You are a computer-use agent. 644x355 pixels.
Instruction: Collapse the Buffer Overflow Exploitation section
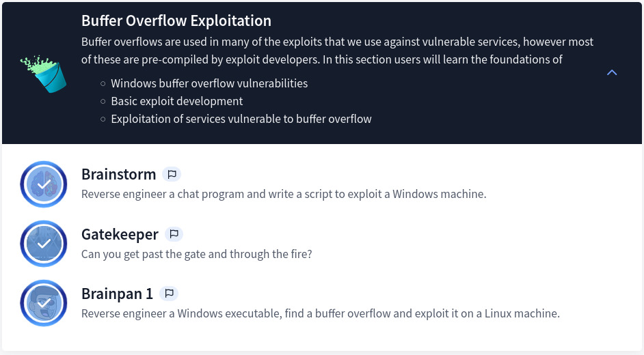pyautogui.click(x=612, y=72)
